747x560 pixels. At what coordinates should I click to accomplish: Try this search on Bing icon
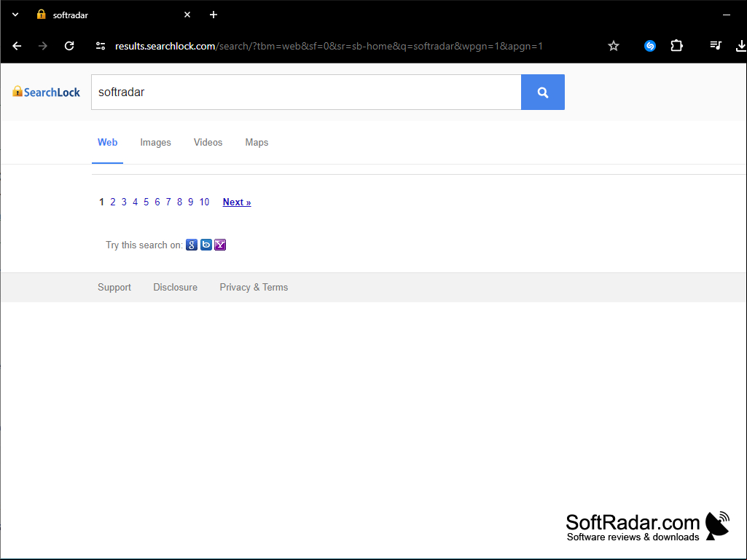206,245
